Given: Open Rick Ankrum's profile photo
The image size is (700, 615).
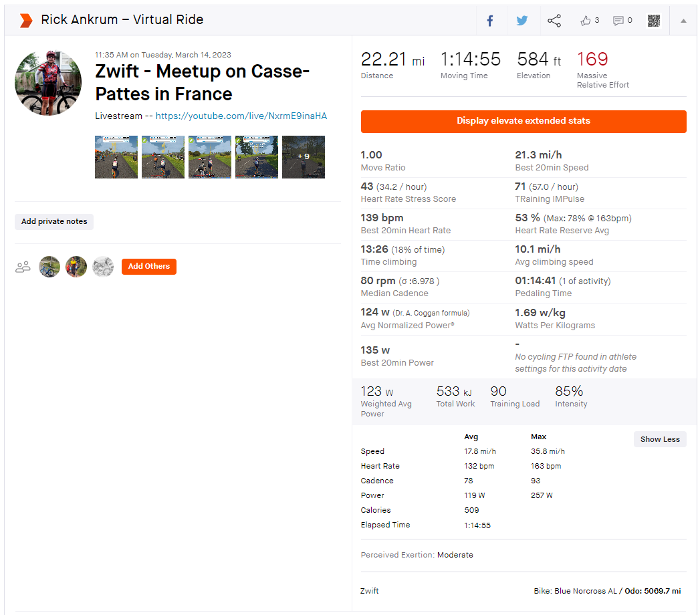Looking at the screenshot, I should pos(48,82).
